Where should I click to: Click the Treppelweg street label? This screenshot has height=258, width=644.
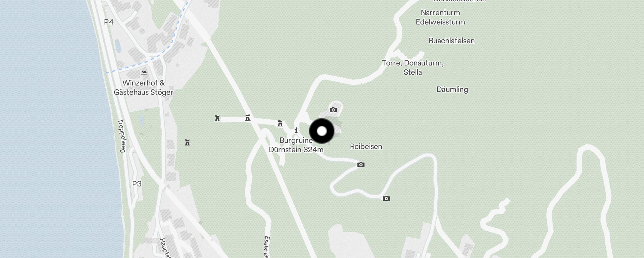click(x=122, y=136)
